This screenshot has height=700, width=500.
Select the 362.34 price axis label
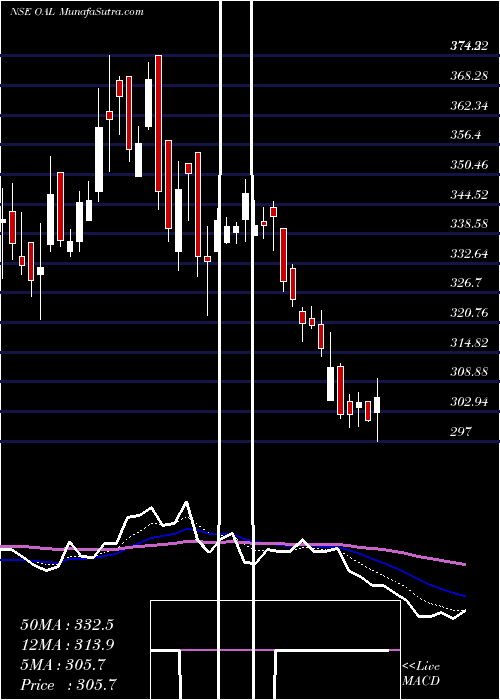[x=468, y=106]
